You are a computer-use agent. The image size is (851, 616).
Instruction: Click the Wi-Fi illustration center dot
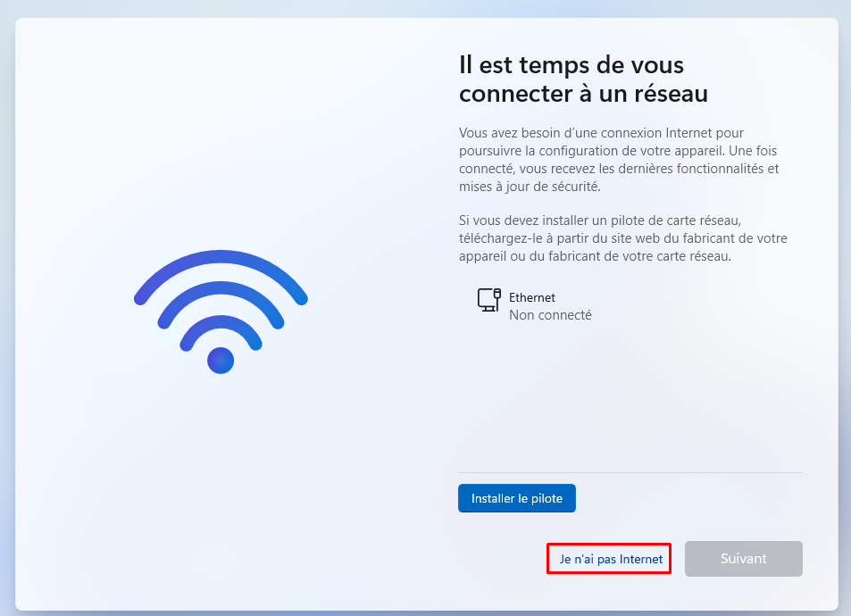[221, 361]
